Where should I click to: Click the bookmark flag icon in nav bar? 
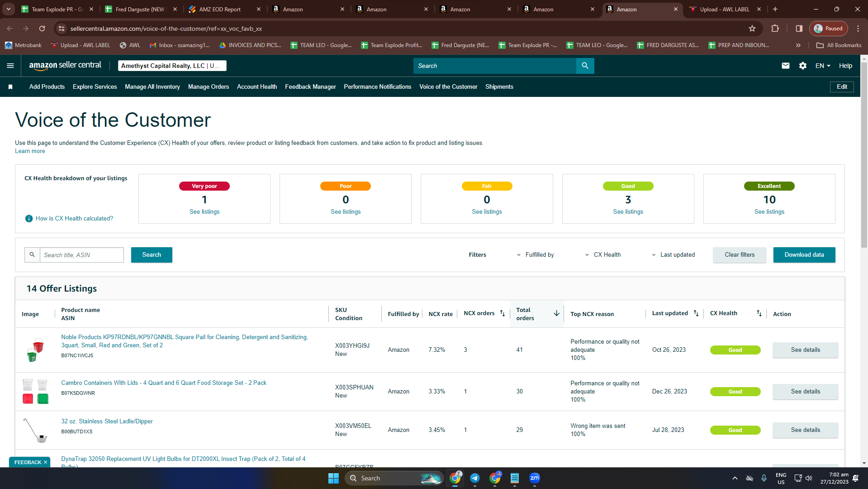pos(10,87)
